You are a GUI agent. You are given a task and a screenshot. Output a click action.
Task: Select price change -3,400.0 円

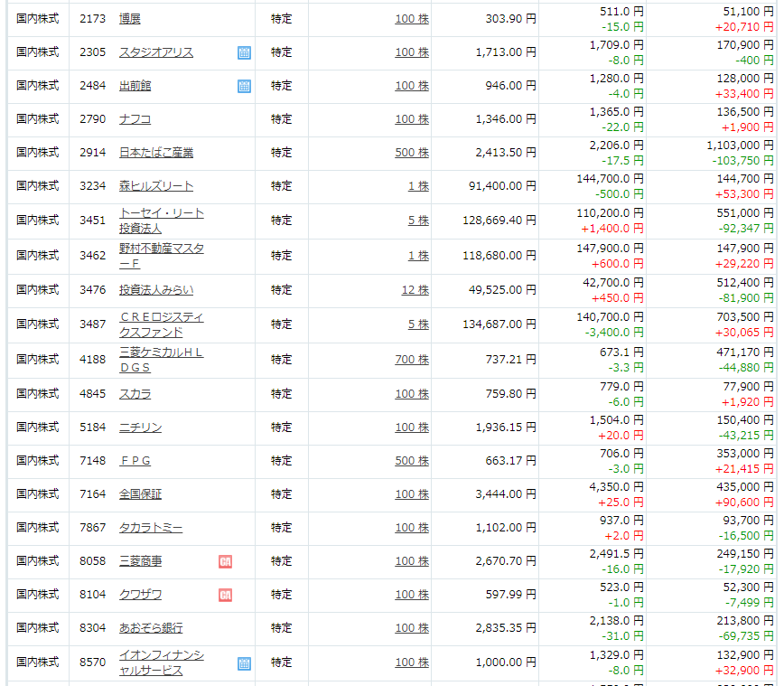pos(614,333)
